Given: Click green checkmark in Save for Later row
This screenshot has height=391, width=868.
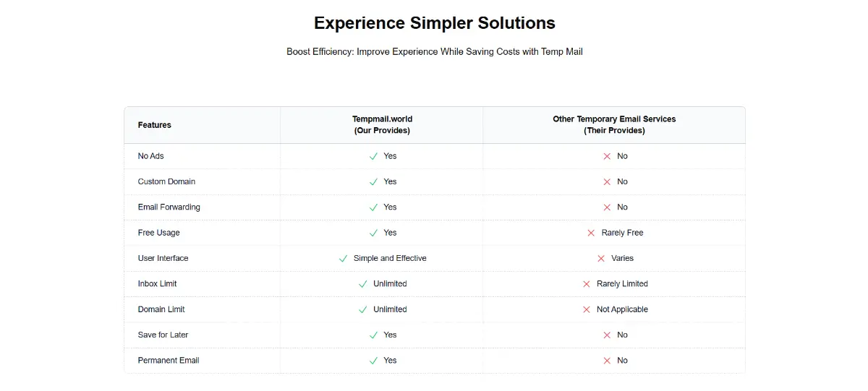Looking at the screenshot, I should coord(373,335).
